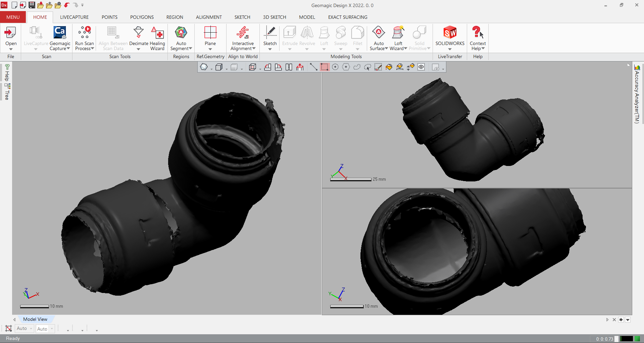The height and width of the screenshot is (343, 644).
Task: Open the first Auto combo box
Action: point(24,329)
